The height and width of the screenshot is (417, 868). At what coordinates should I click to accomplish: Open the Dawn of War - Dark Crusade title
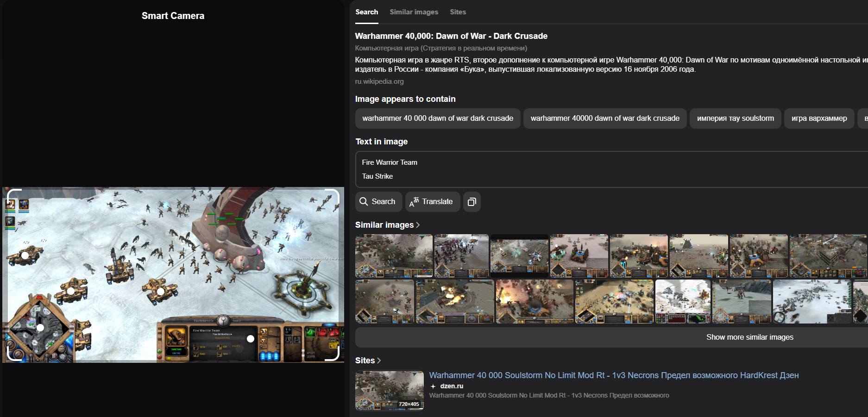(x=451, y=36)
